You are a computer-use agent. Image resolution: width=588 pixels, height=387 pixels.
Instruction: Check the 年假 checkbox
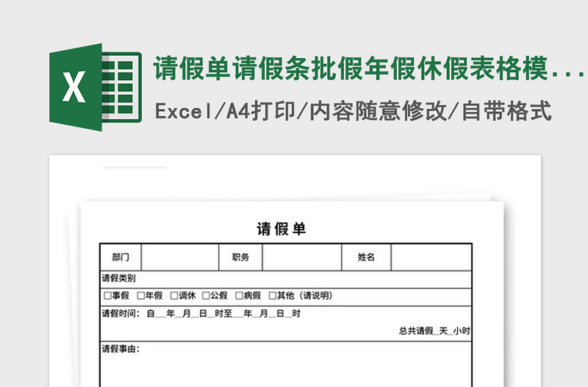(x=140, y=296)
